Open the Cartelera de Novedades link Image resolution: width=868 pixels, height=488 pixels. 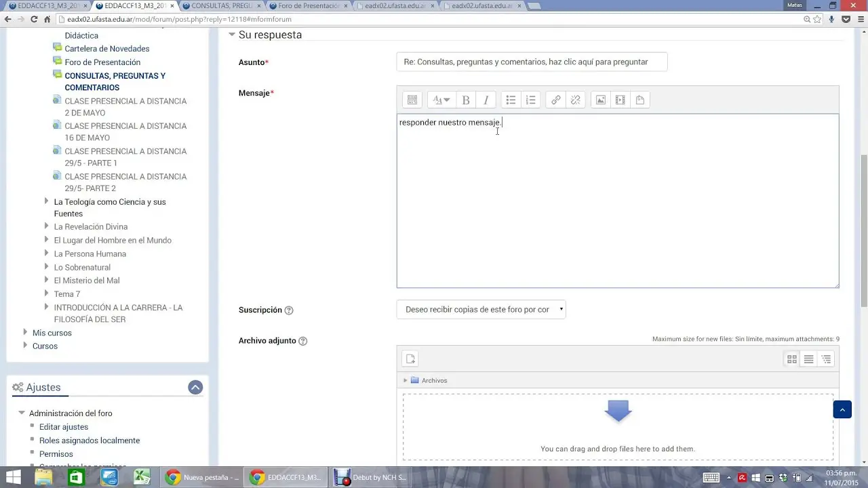coord(106,49)
